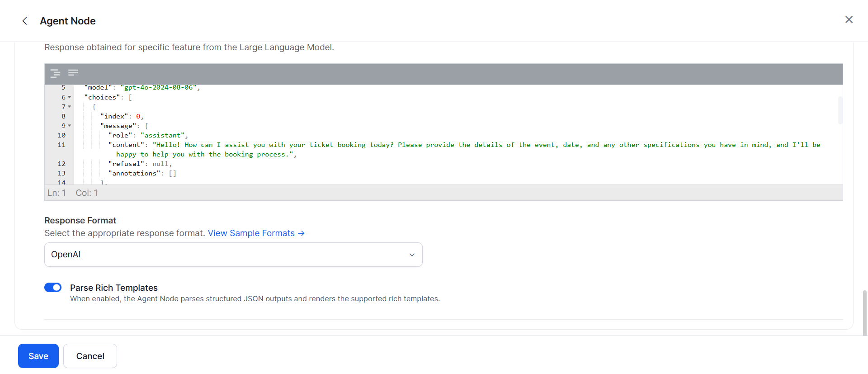Cancel the Agent Node changes

click(x=90, y=356)
